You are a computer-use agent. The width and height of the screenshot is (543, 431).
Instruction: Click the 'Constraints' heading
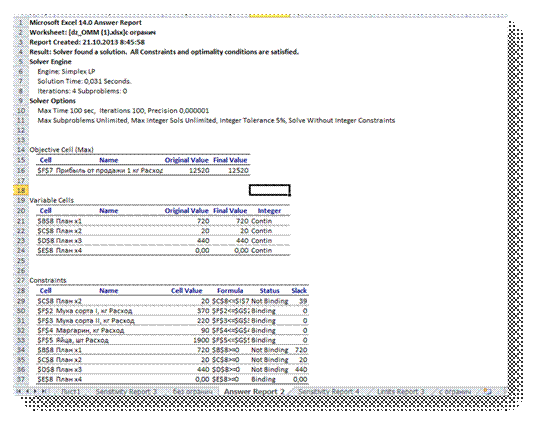(48, 280)
